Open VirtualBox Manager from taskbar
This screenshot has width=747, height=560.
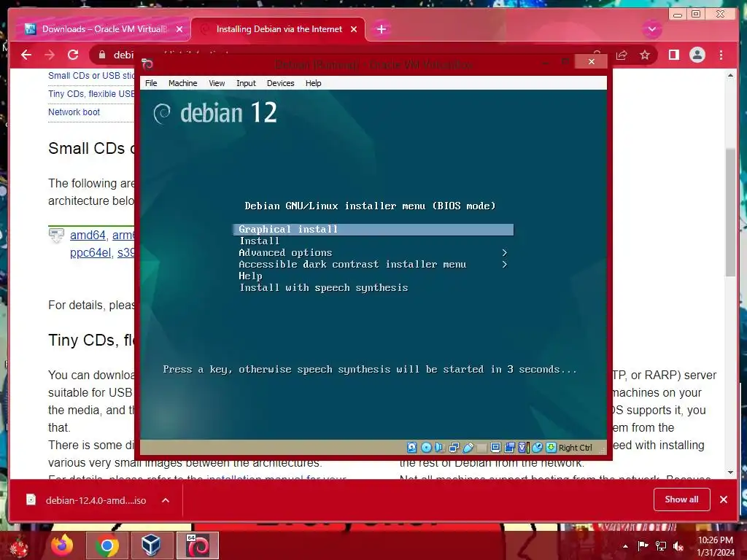click(151, 545)
